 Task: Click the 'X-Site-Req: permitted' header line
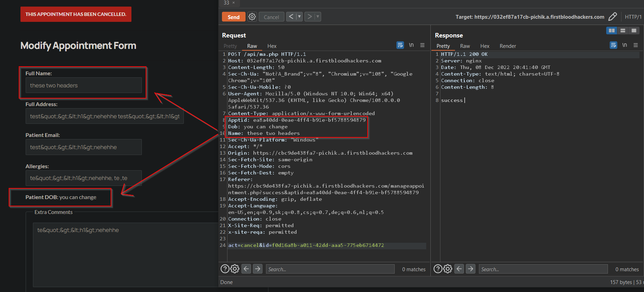click(261, 225)
